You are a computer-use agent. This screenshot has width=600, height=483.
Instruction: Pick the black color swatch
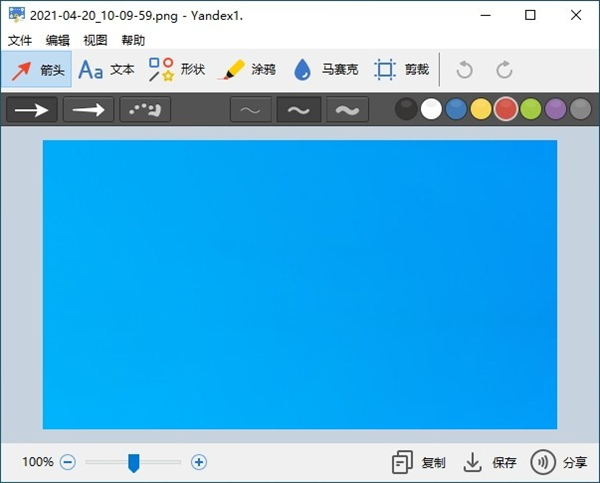click(x=406, y=109)
